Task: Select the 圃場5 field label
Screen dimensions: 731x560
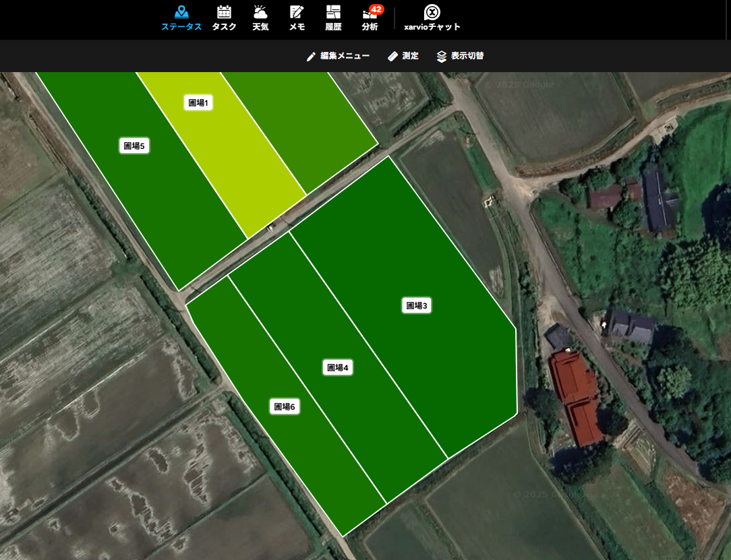Action: tap(134, 146)
